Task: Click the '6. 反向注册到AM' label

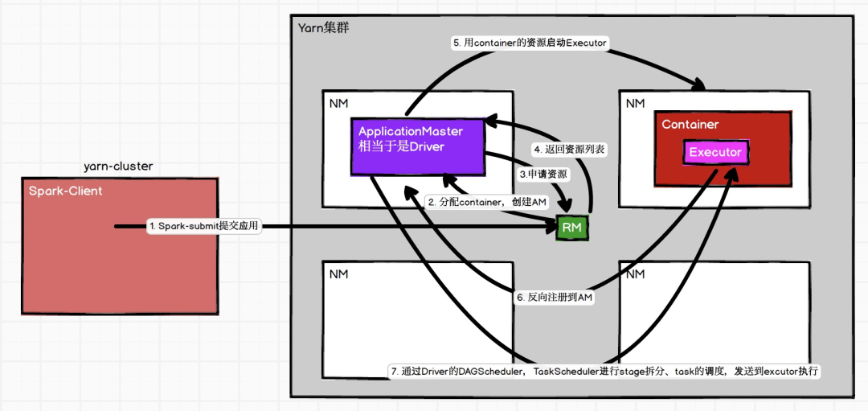Action: point(555,298)
